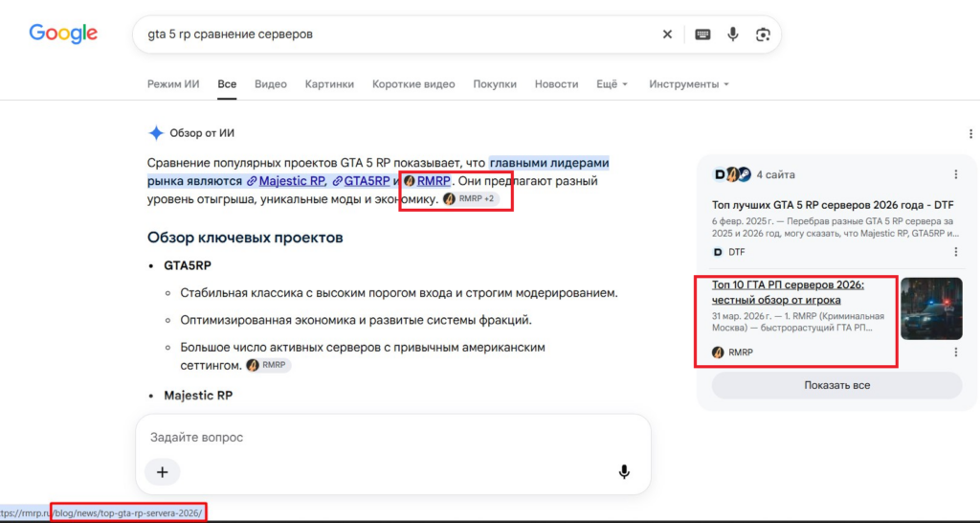This screenshot has width=980, height=523.
Task: Use microphone in the 'Задайте вопрос' box
Action: coord(624,471)
